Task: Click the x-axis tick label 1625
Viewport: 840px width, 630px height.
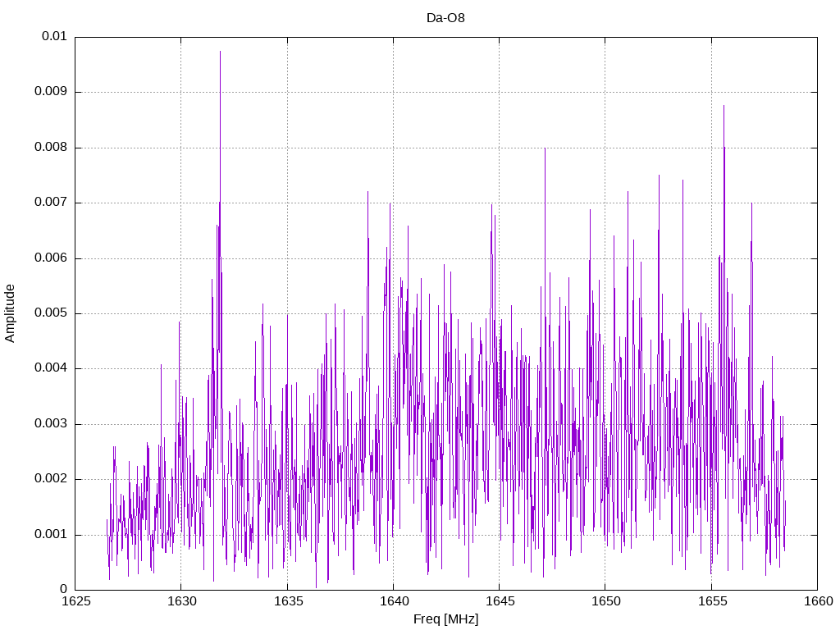Action: click(x=75, y=601)
